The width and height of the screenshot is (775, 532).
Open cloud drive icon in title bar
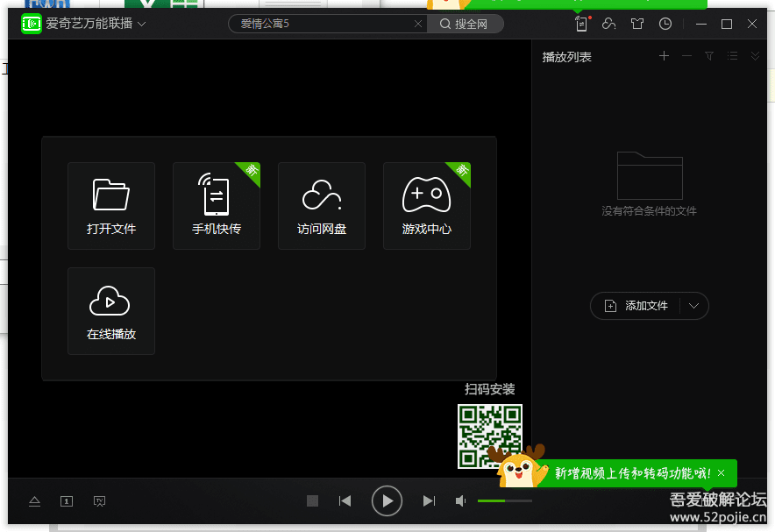[609, 24]
